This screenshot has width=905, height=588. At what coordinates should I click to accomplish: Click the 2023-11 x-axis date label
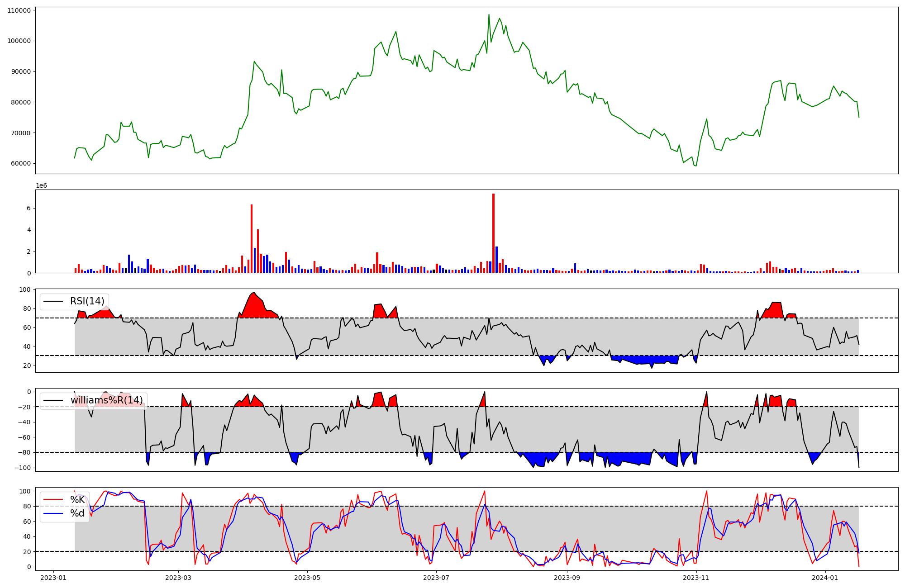point(696,578)
